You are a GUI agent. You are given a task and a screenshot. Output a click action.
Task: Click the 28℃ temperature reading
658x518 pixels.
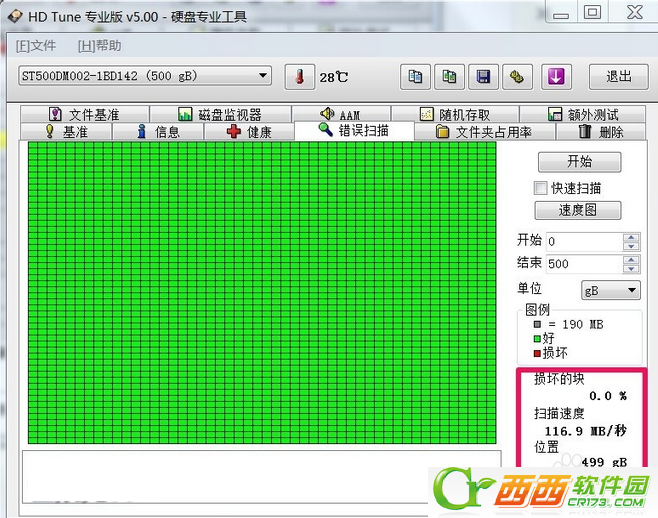(x=334, y=77)
